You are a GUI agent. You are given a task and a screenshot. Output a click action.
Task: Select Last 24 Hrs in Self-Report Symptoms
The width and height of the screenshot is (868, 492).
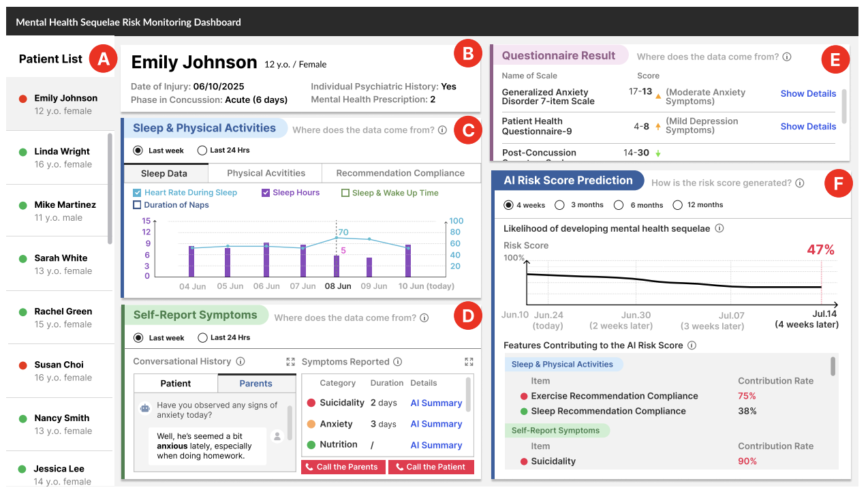point(202,338)
